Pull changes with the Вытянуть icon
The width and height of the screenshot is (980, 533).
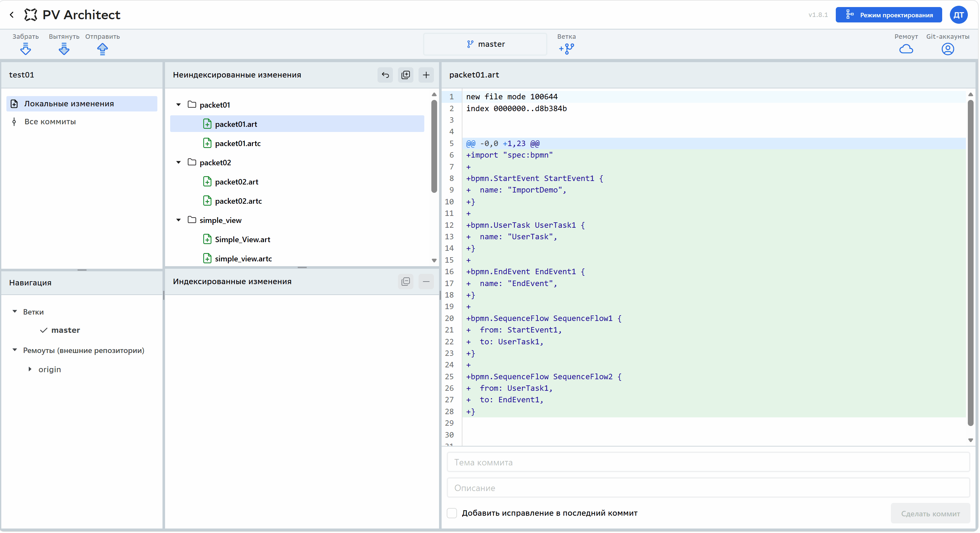[x=64, y=49]
